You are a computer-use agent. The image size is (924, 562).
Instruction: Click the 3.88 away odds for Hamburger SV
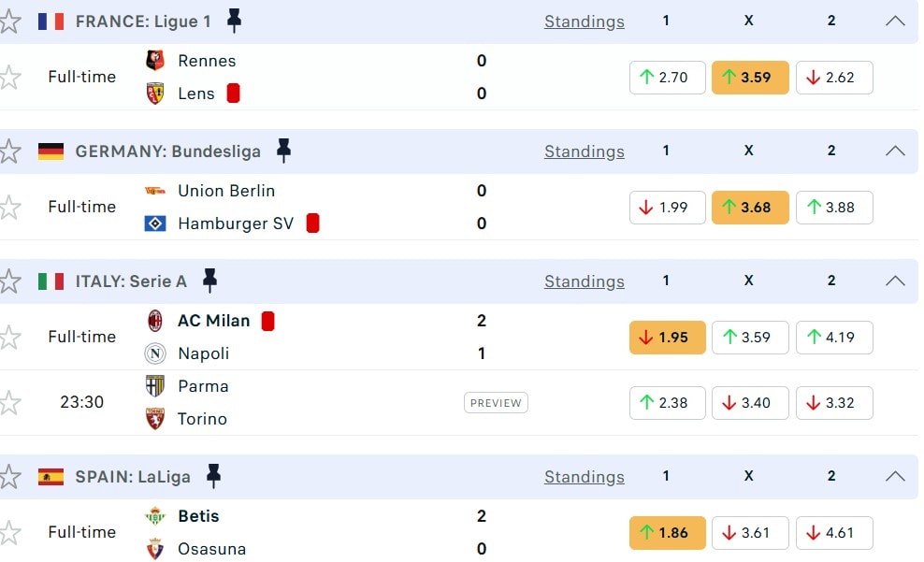(x=833, y=208)
